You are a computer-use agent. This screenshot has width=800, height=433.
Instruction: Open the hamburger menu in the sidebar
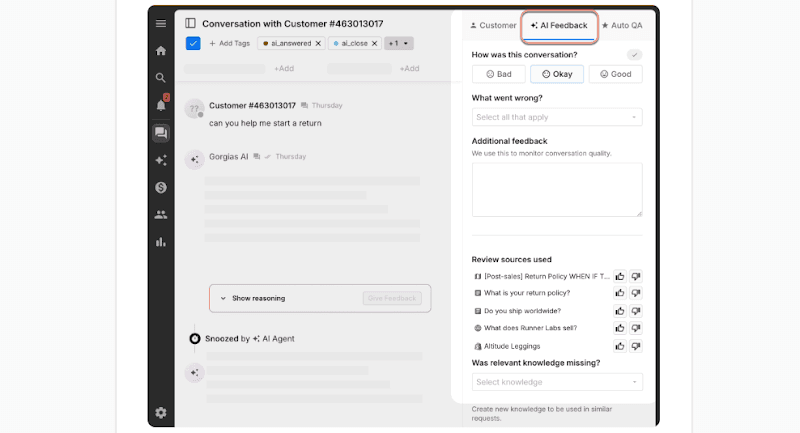[x=161, y=23]
